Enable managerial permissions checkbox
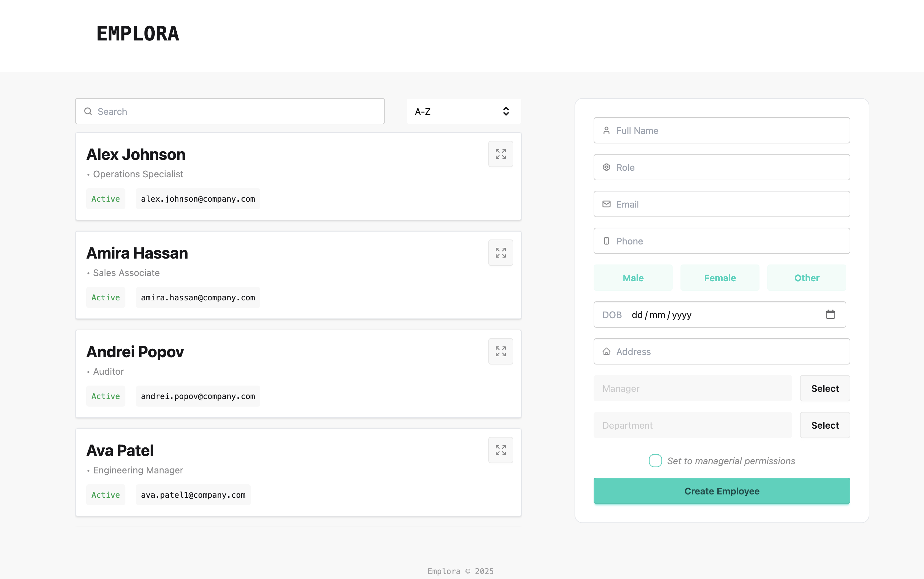Viewport: 924px width, 579px height. coord(655,461)
